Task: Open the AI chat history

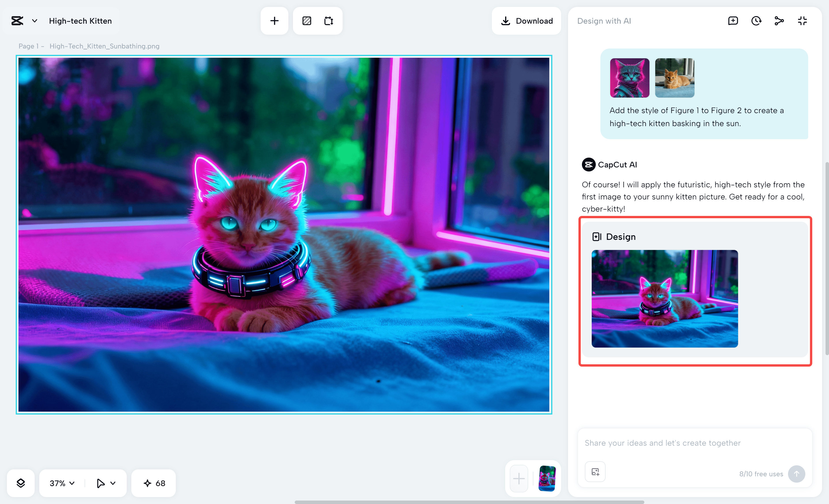Action: pos(756,20)
